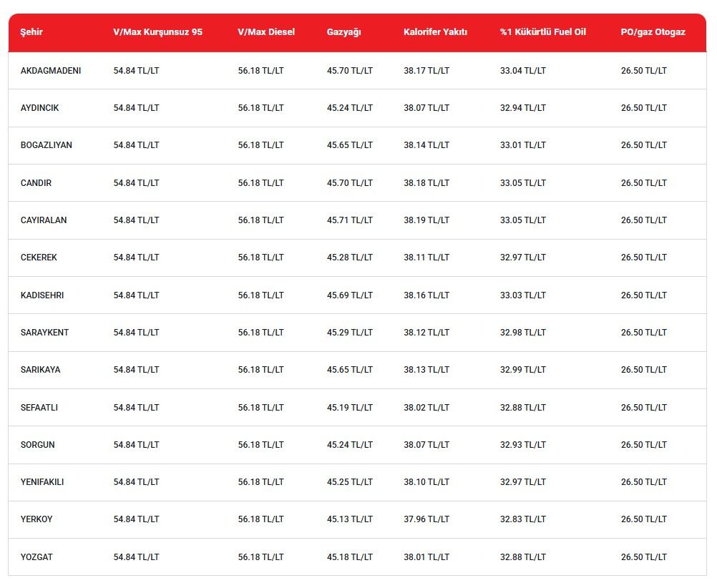Select the YOZGAT city name
717x588 pixels.
click(x=36, y=557)
